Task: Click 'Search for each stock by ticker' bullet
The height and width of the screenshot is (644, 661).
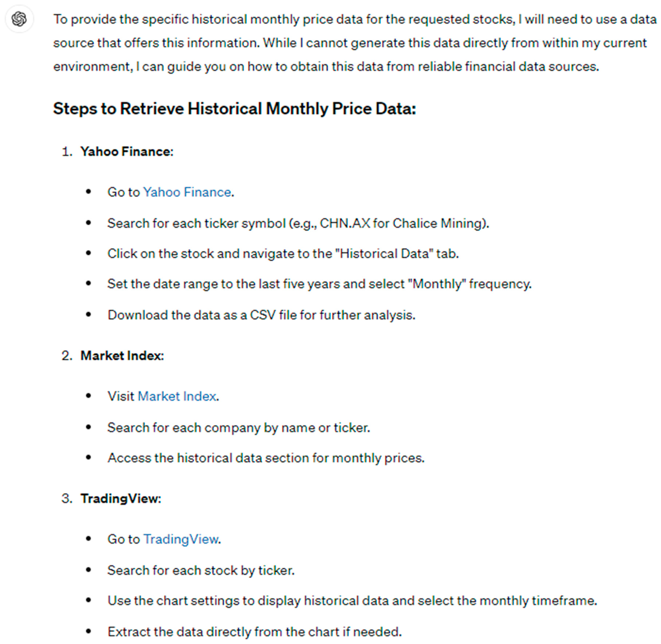Action: click(201, 570)
